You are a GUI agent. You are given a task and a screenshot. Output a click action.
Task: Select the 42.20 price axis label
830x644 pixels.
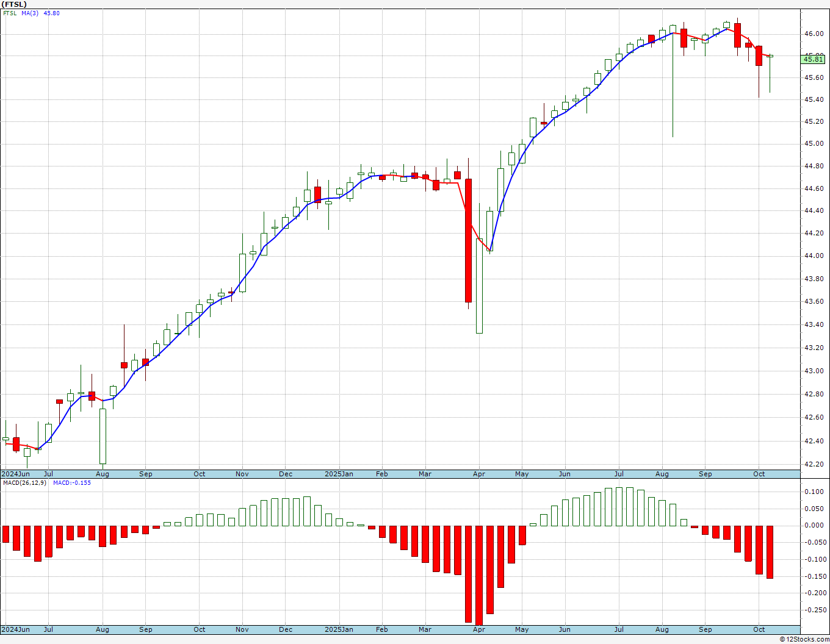point(813,464)
